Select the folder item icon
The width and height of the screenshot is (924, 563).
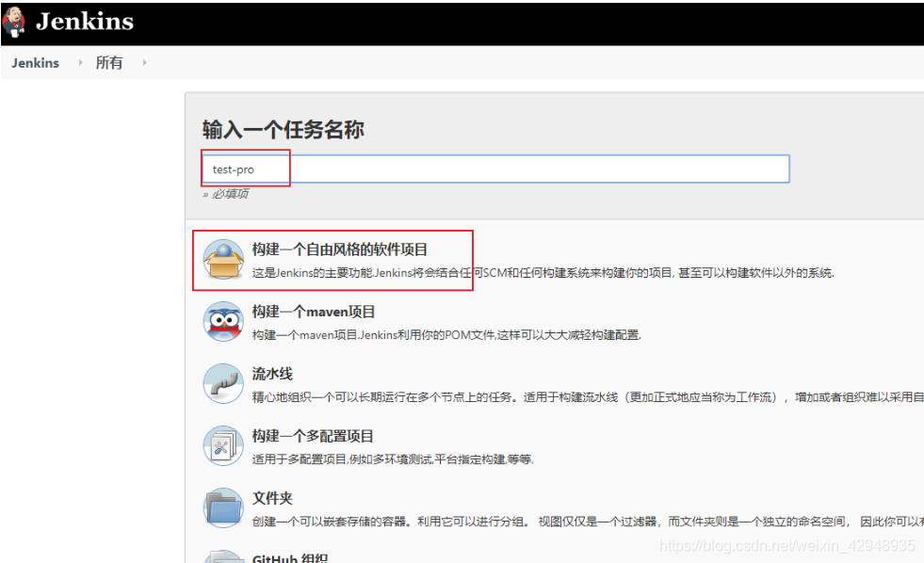tap(223, 507)
